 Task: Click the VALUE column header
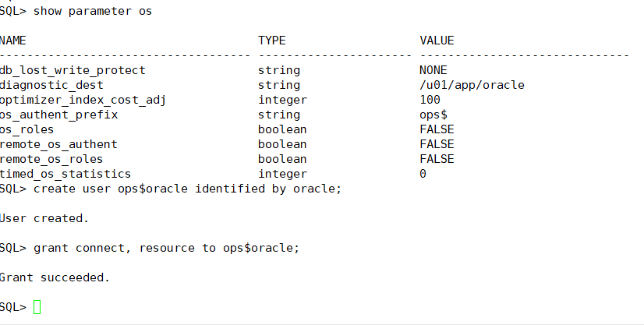point(437,41)
